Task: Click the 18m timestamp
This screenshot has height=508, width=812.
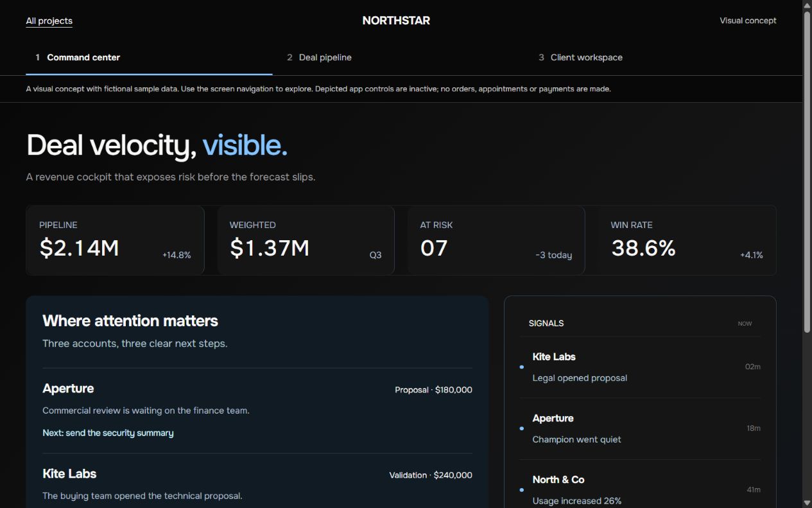Action: pyautogui.click(x=754, y=428)
